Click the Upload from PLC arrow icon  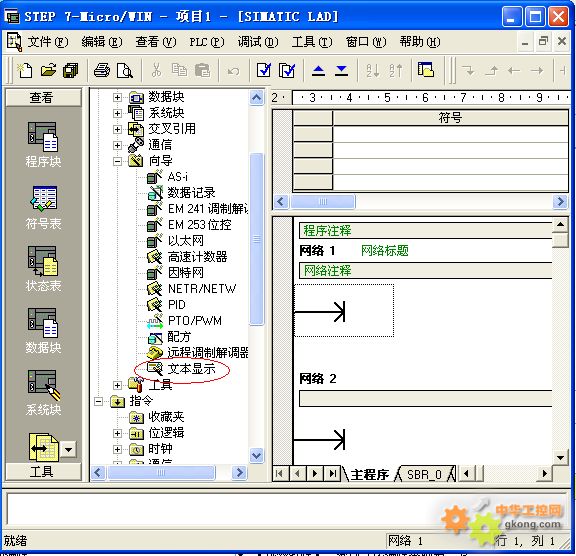[318, 71]
